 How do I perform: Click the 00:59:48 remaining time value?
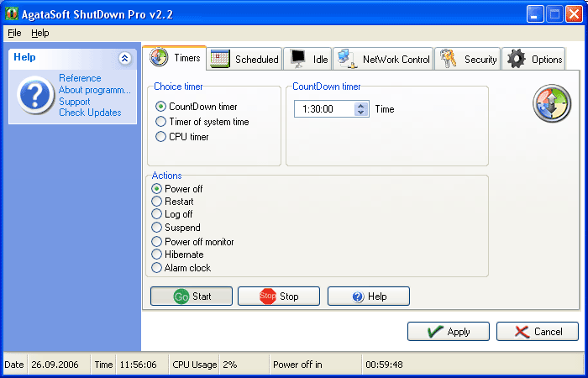point(385,365)
